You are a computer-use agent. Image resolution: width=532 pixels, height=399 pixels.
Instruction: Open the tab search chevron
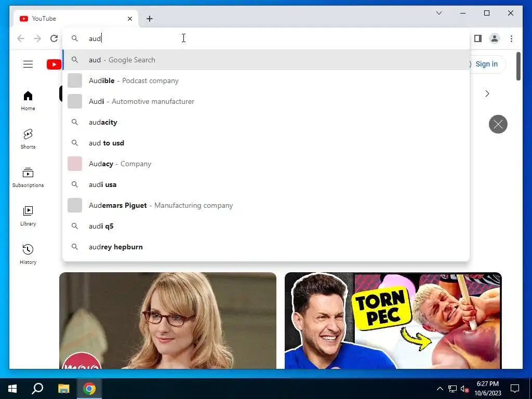pyautogui.click(x=438, y=13)
